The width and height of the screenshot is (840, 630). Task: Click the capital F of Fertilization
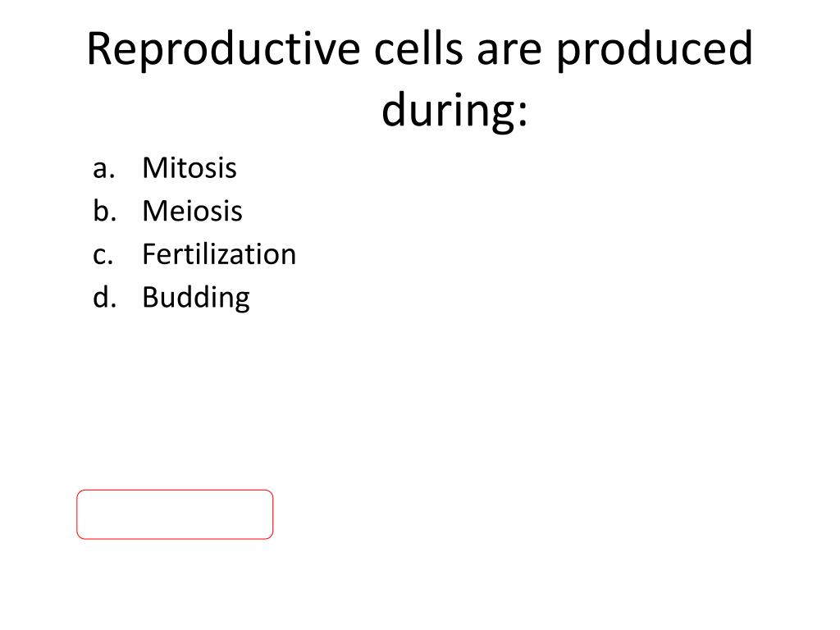tap(149, 254)
